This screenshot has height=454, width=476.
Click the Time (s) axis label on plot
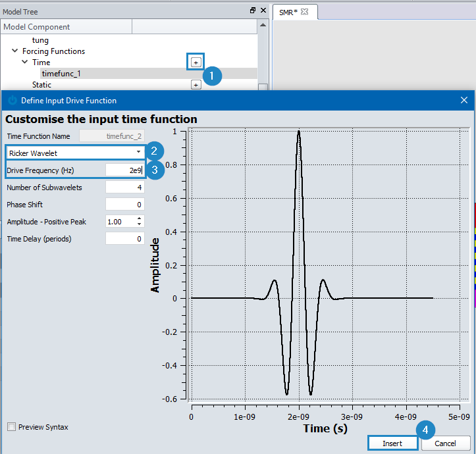(x=325, y=428)
